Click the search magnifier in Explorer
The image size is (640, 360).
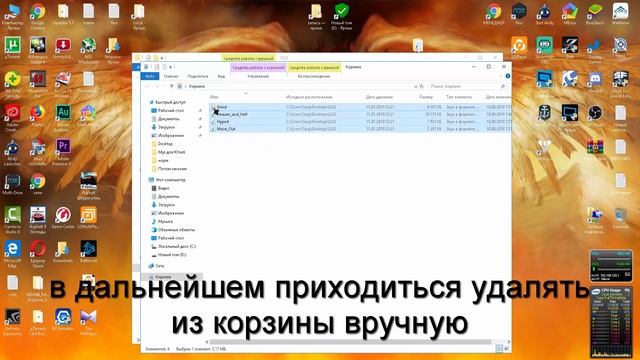503,86
